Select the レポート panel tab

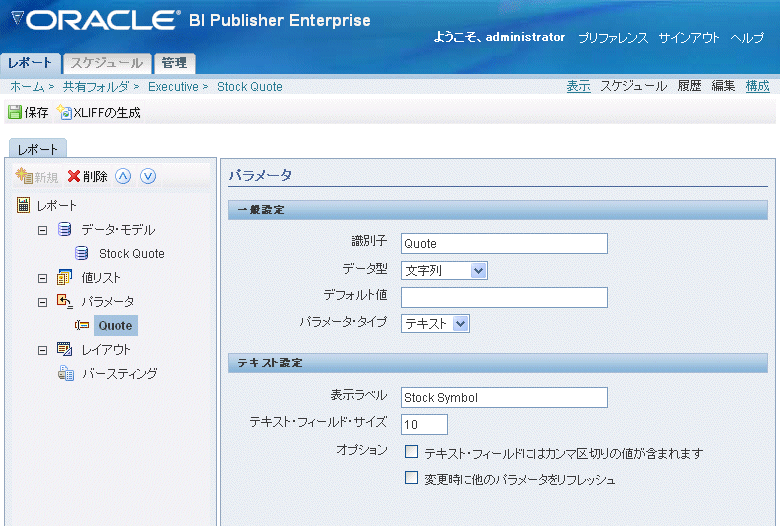pyautogui.click(x=38, y=149)
